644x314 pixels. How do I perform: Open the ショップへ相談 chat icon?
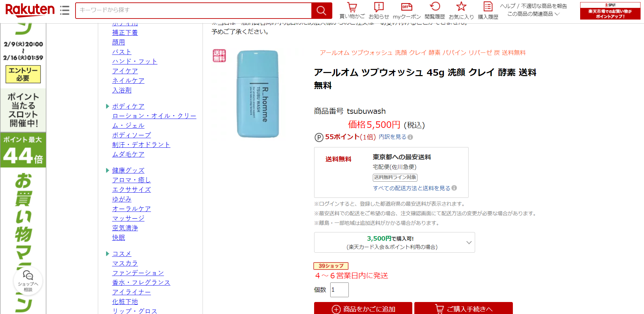tap(28, 281)
